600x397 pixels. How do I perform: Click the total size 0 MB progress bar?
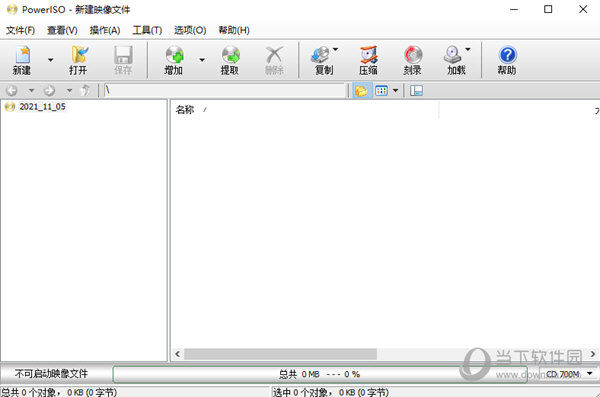[320, 374]
